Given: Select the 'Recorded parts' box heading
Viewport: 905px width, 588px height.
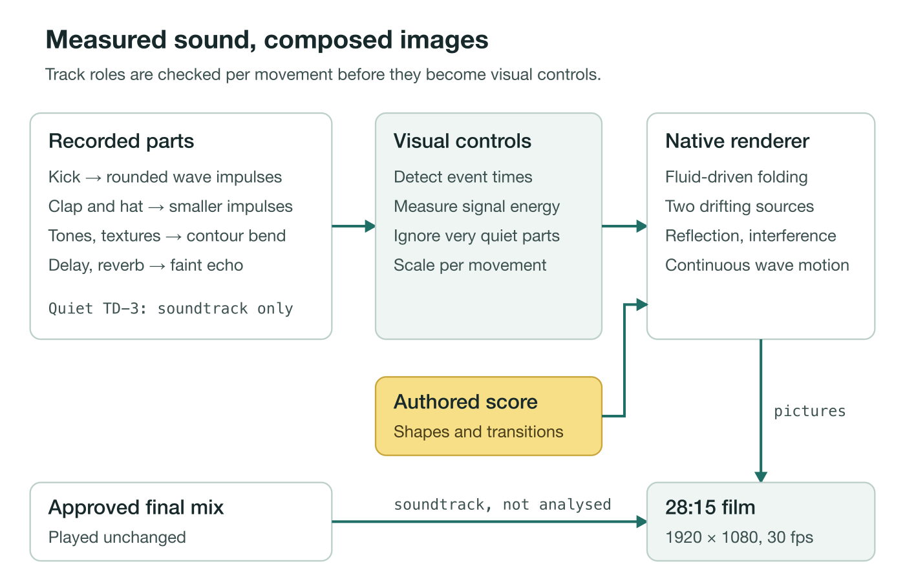Looking at the screenshot, I should click(121, 141).
